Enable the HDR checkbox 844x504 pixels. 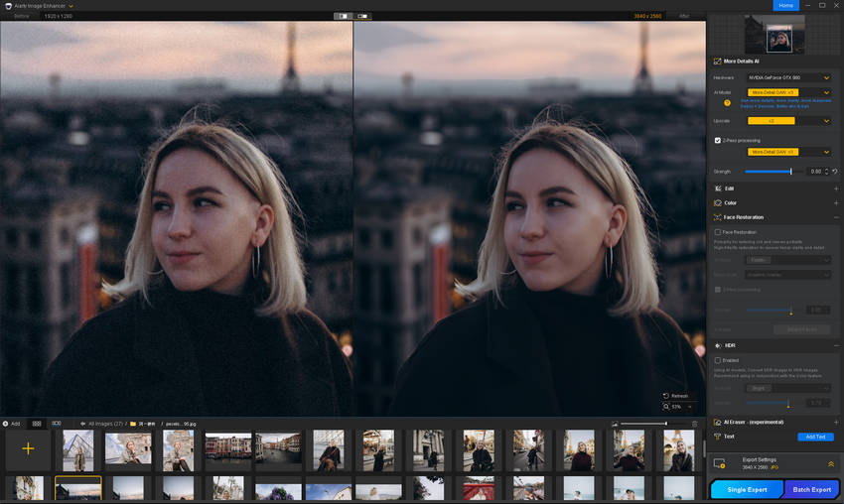pyautogui.click(x=718, y=360)
